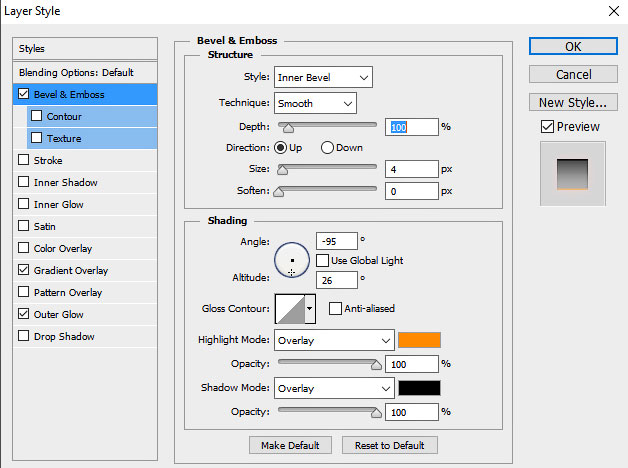Open the Highlight Mode dropdown
This screenshot has width=628, height=468.
point(334,340)
